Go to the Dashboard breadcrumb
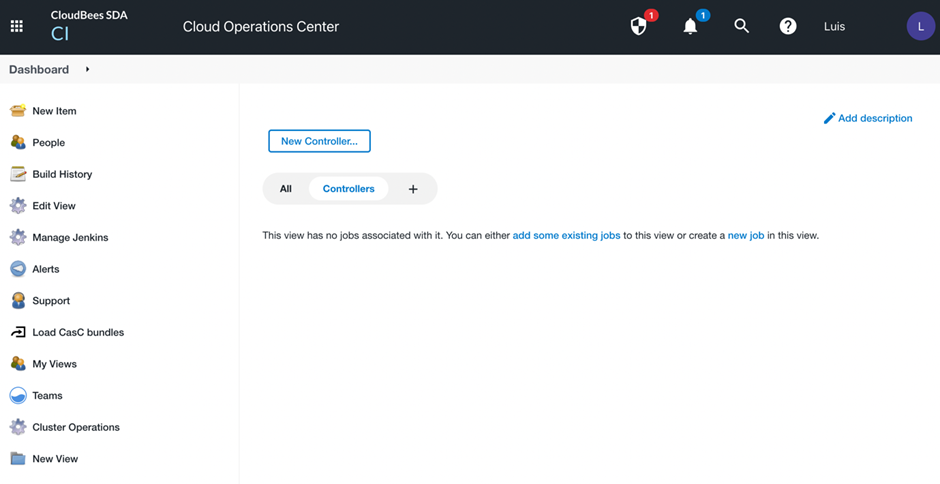Screen dimensions: 940x484 pyautogui.click(x=39, y=70)
